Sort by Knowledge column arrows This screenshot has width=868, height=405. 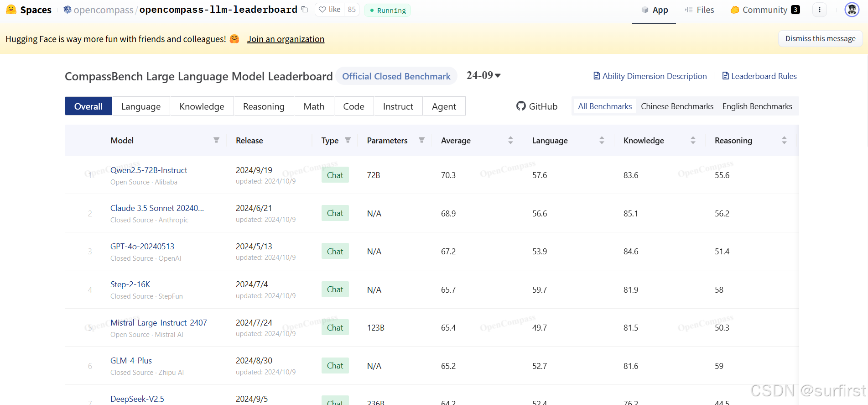(x=693, y=140)
